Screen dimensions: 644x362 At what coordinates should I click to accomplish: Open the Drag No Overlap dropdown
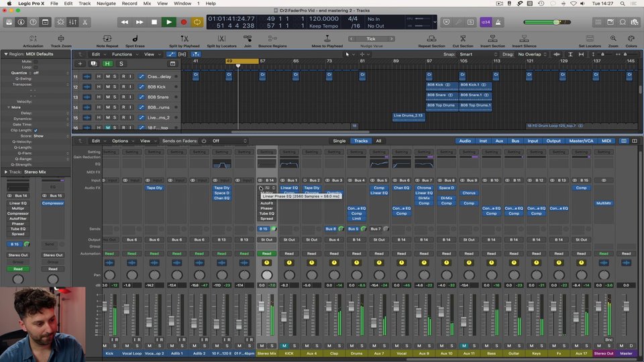coord(532,54)
